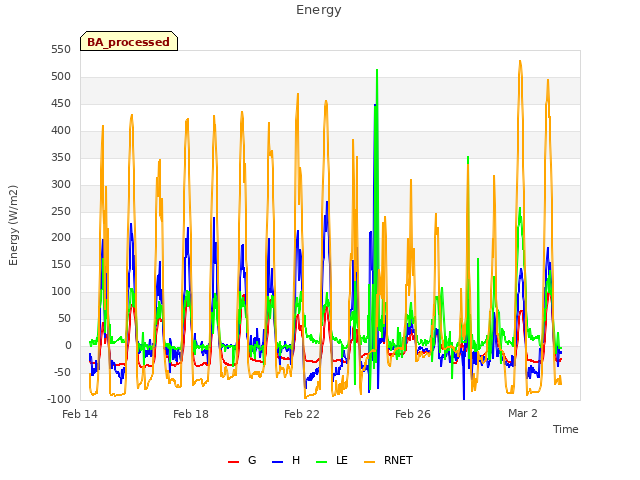Click the 200 y-axis tick label
This screenshot has height=480, width=640.
coord(61,238)
